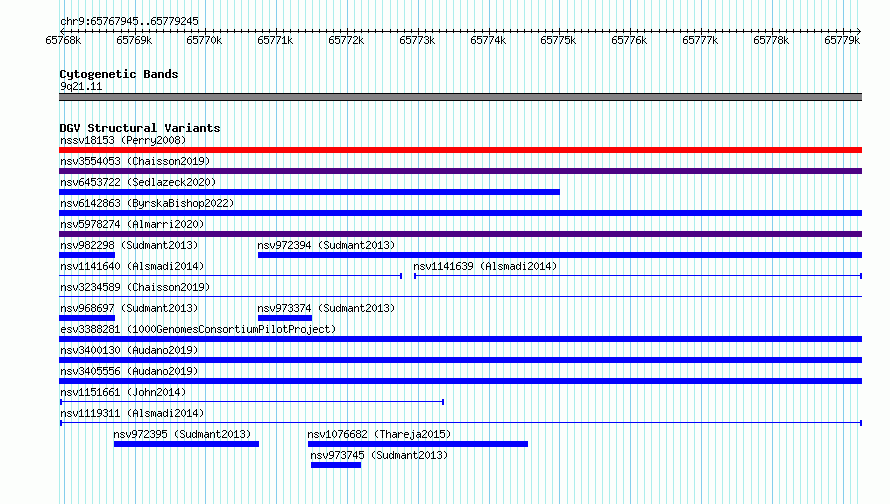
Task: Click the blue nsv3405556 variant bar
Action: 460,381
